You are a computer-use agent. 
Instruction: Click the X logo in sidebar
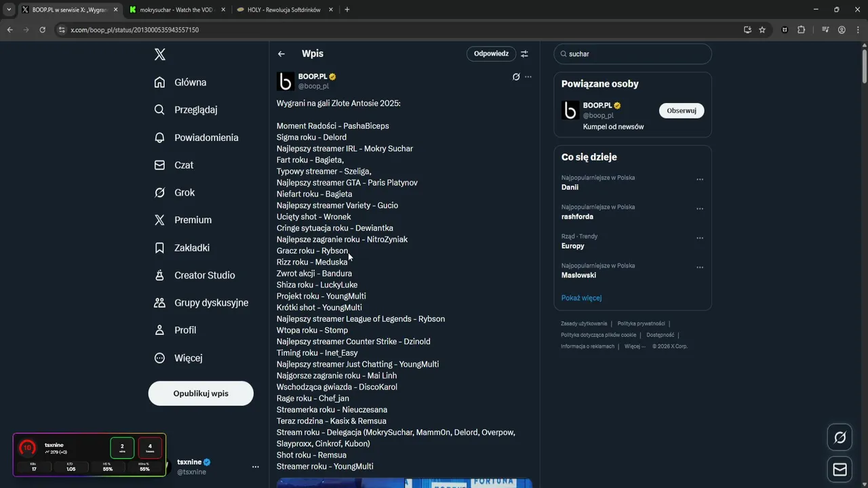(x=160, y=54)
